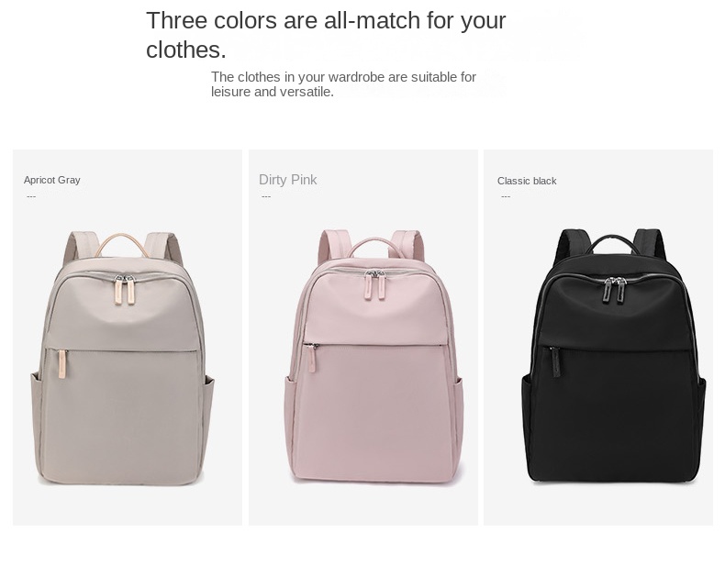This screenshot has width=725, height=588.
Task: Click the Dirty Pink backpack image
Action: tap(374, 356)
